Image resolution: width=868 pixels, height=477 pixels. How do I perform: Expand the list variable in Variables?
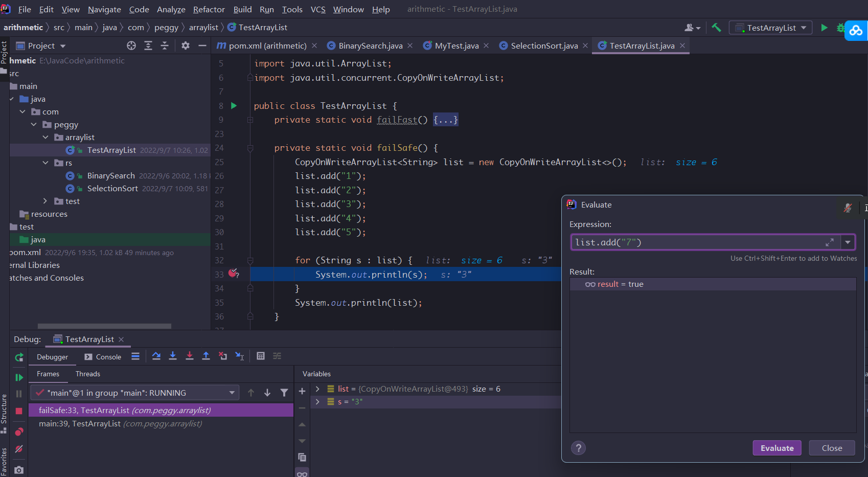point(317,389)
